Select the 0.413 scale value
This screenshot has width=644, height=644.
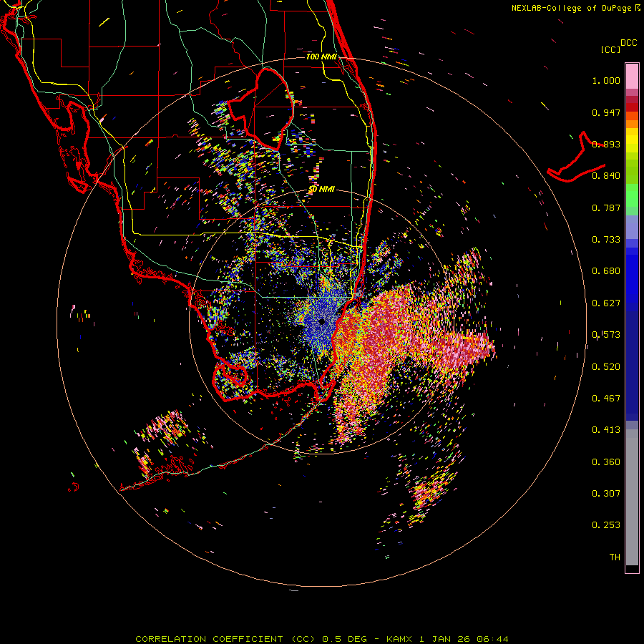click(x=606, y=430)
